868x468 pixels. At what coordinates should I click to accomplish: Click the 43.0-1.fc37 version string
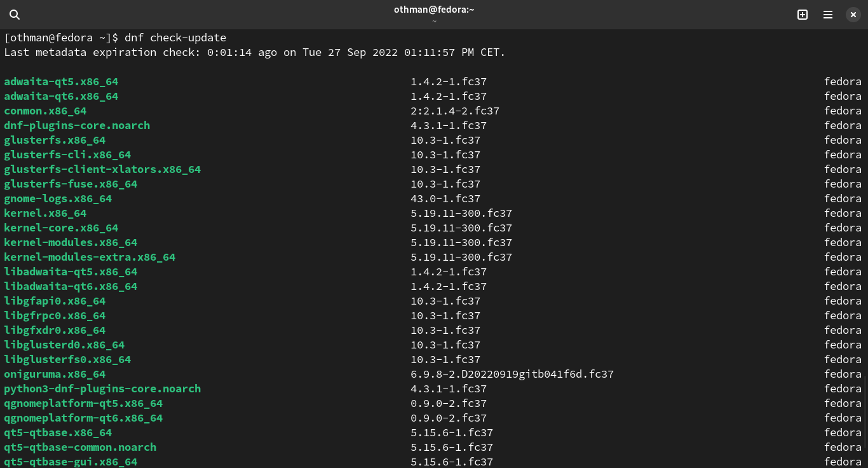point(445,198)
